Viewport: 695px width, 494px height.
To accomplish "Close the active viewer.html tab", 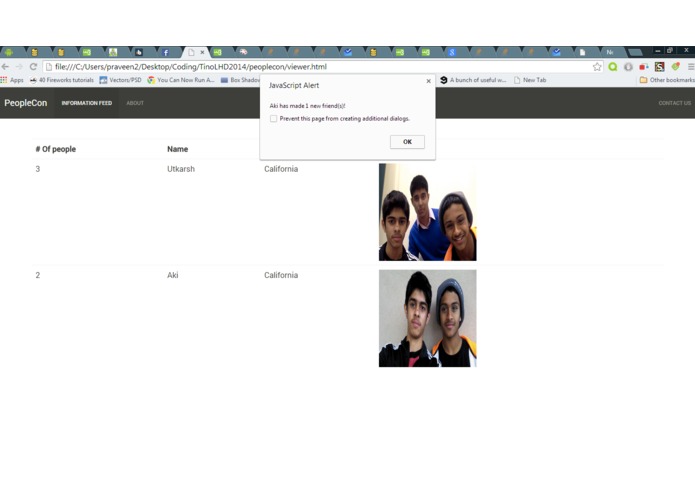I will pos(203,52).
